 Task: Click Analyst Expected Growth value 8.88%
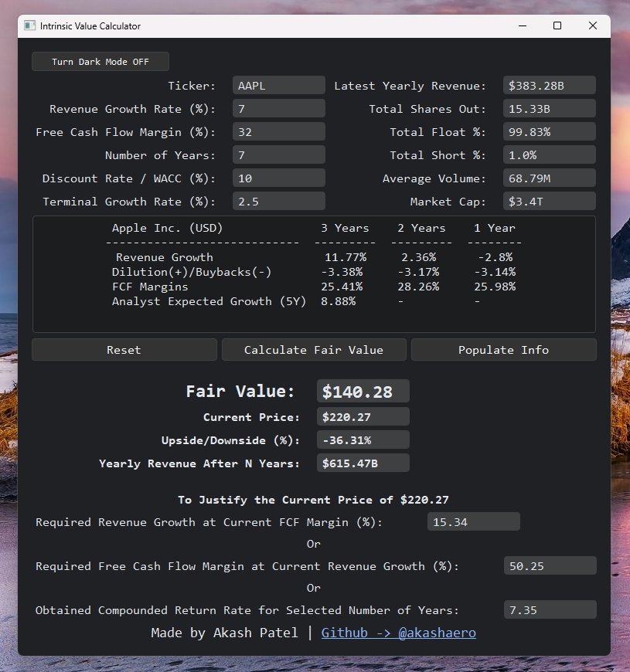(x=339, y=301)
